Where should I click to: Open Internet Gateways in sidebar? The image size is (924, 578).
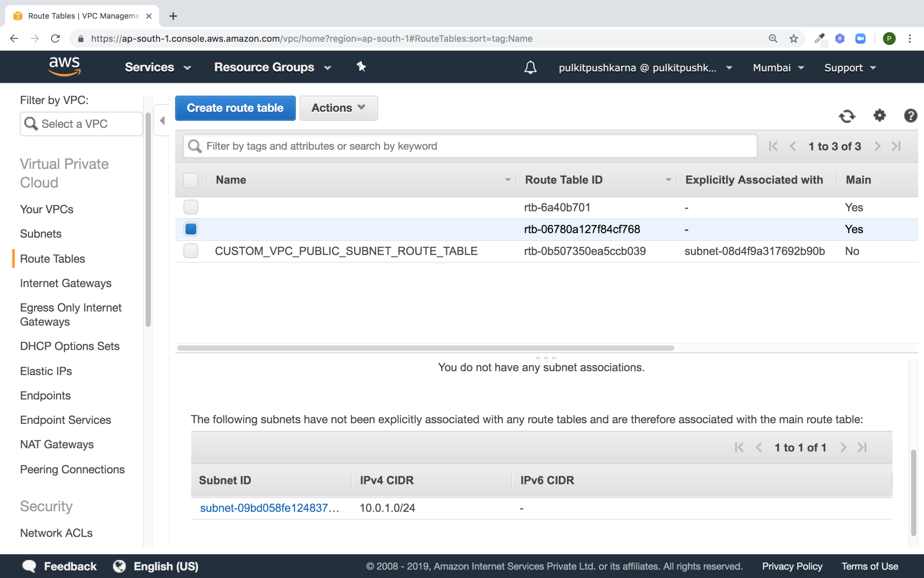65,283
